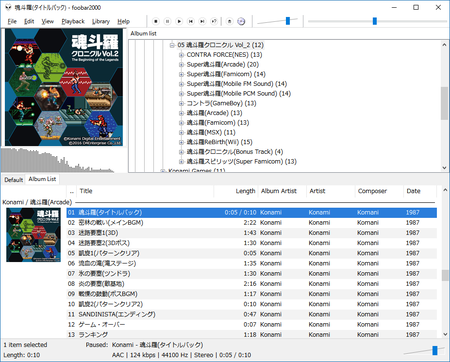Skip to the previous track

pos(191,21)
